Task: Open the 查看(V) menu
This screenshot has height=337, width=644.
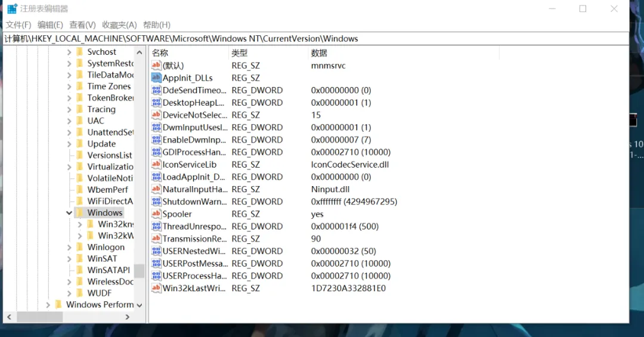Action: click(82, 25)
